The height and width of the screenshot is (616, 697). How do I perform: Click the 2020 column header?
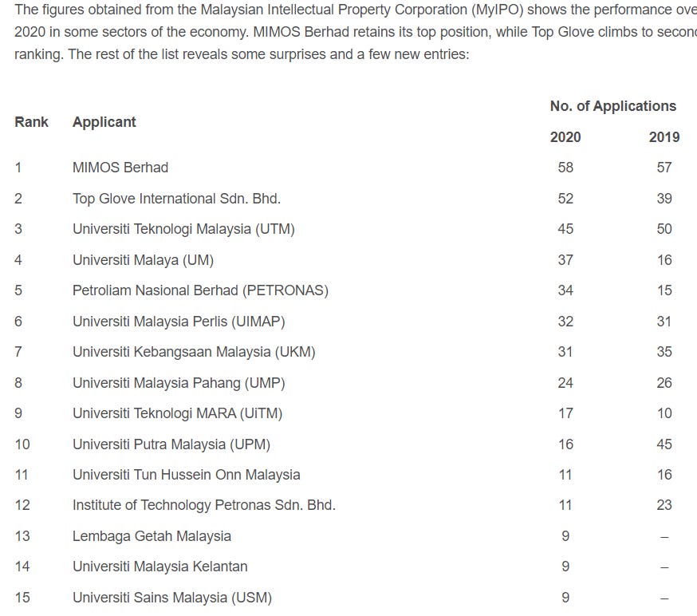click(x=565, y=137)
